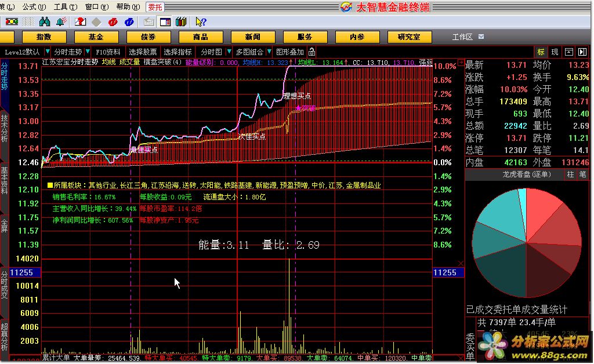Click the 债券 category button
This screenshot has height=364, width=594.
(148, 37)
